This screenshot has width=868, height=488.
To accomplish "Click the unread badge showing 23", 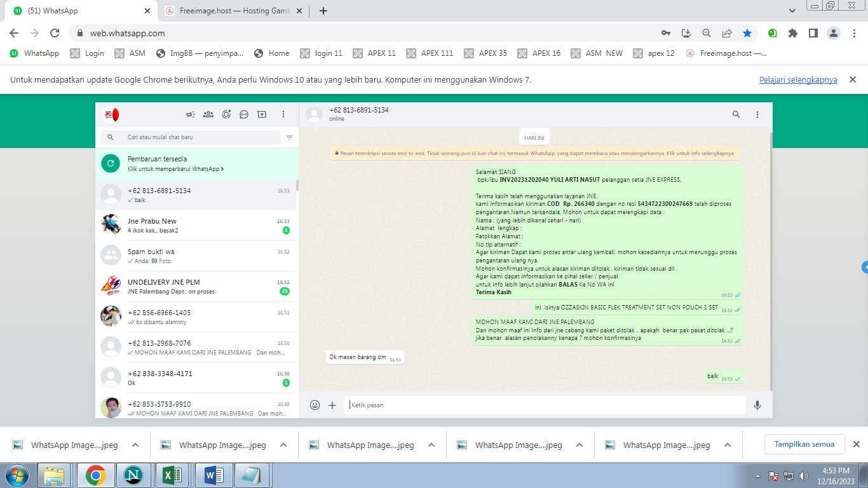I will 285,292.
